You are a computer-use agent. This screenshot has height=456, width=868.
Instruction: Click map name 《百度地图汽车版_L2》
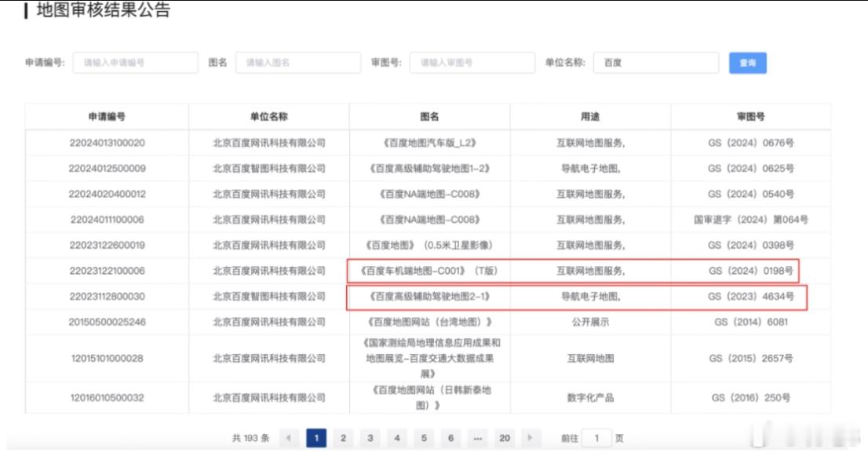[429, 143]
